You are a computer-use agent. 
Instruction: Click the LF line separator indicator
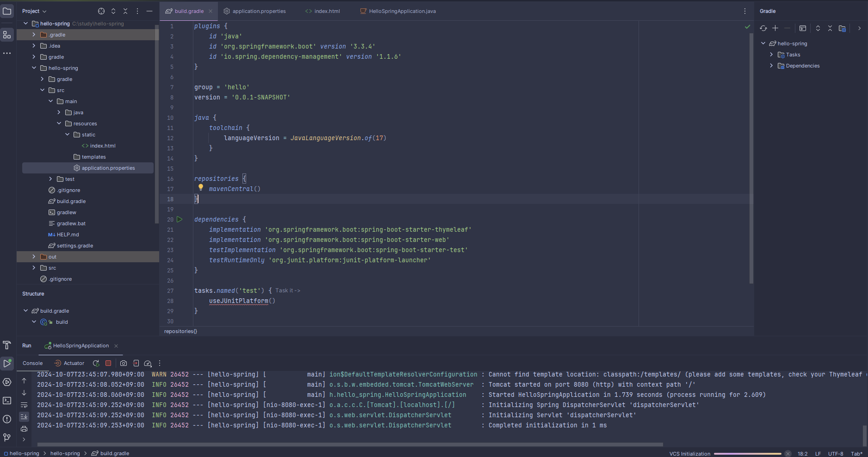click(818, 454)
